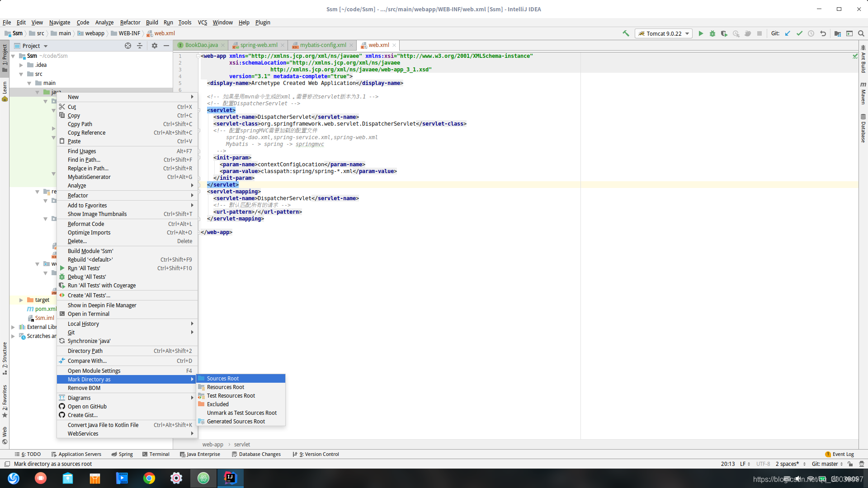Switch to BookDao.java tab
The width and height of the screenshot is (868, 488).
click(x=201, y=45)
